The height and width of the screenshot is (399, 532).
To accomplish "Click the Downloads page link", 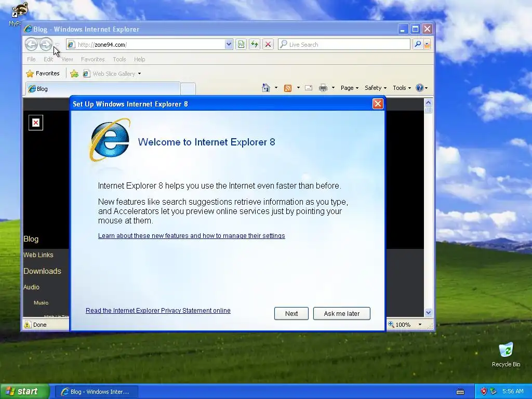I will coord(43,271).
